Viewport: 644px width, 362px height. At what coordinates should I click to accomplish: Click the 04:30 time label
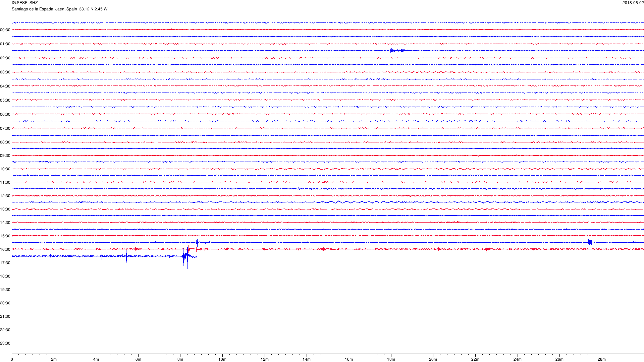click(5, 86)
